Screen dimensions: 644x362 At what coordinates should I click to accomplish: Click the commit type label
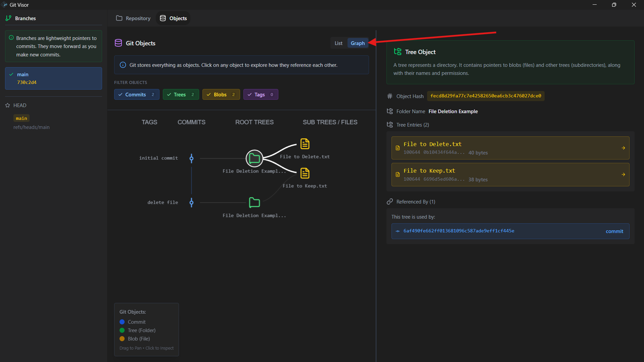[x=614, y=231]
